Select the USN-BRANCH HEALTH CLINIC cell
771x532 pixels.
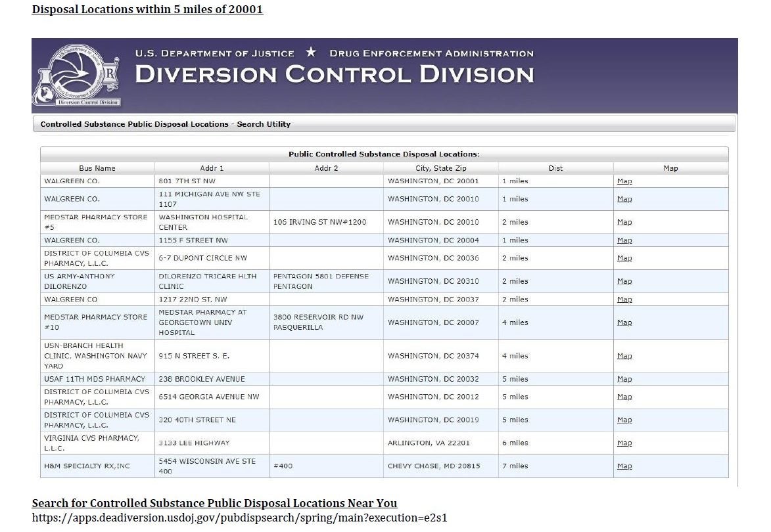pos(97,355)
